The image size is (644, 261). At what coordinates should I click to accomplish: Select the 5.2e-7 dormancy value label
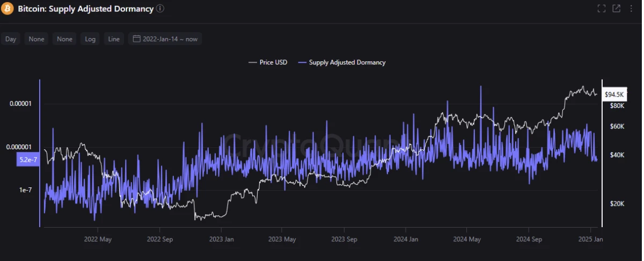click(27, 160)
